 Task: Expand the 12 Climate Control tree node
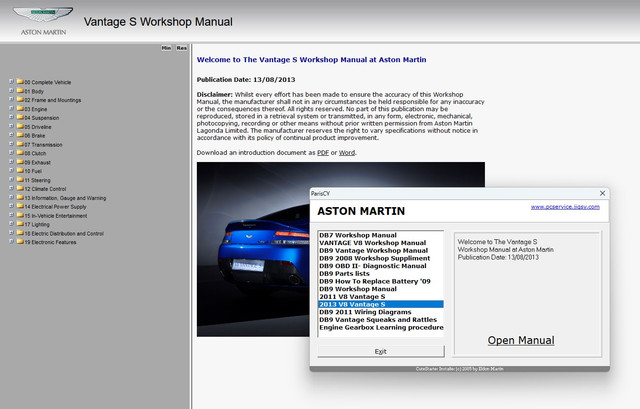(x=11, y=189)
